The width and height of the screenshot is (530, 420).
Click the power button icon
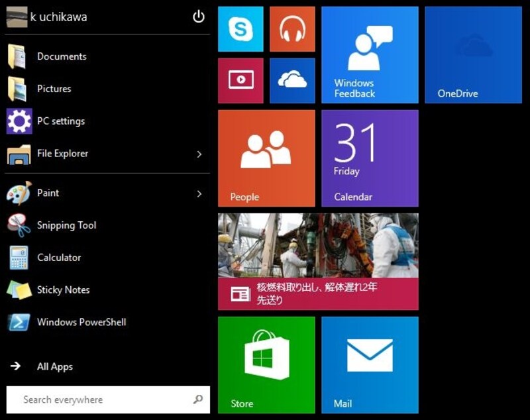point(199,17)
